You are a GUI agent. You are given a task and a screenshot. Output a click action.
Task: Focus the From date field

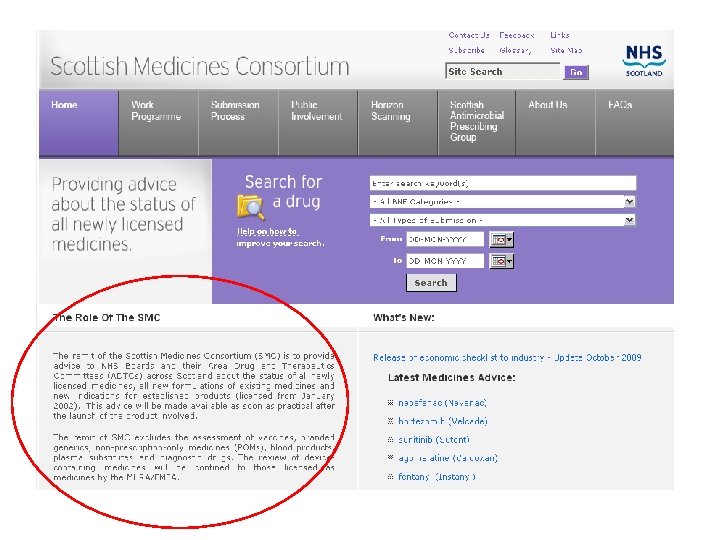pyautogui.click(x=445, y=240)
